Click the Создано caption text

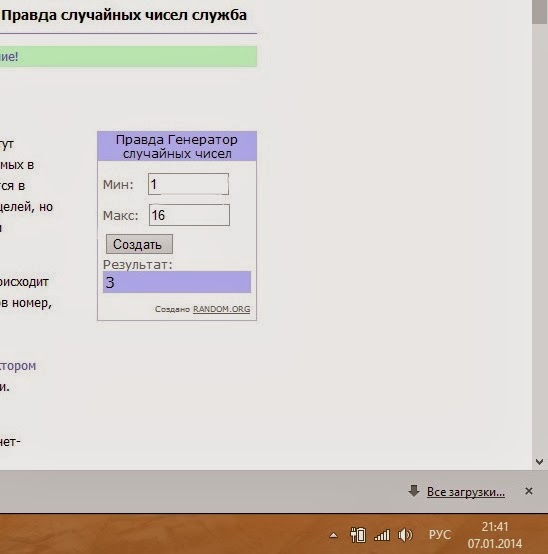172,309
